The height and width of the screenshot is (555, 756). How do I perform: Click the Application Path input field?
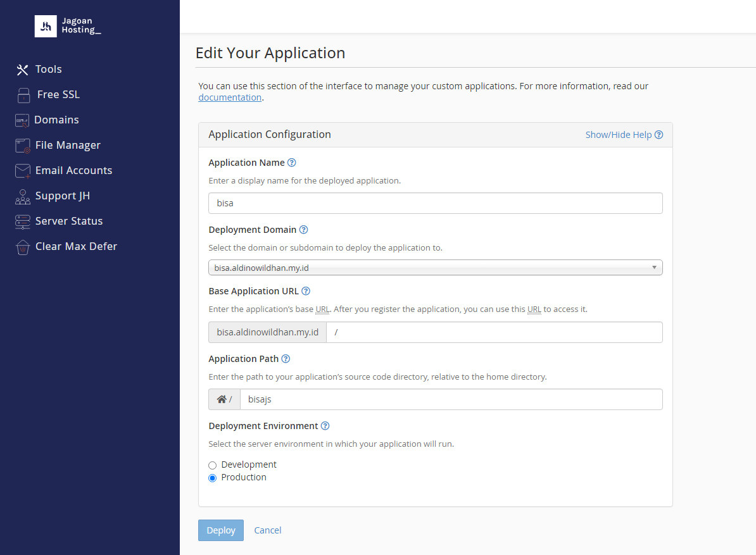(x=451, y=399)
